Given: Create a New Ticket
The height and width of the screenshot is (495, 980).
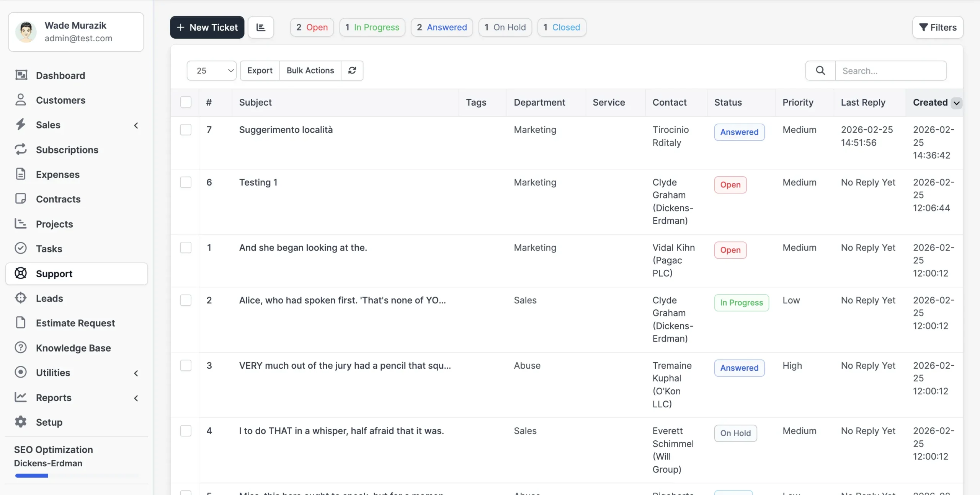Looking at the screenshot, I should (207, 27).
